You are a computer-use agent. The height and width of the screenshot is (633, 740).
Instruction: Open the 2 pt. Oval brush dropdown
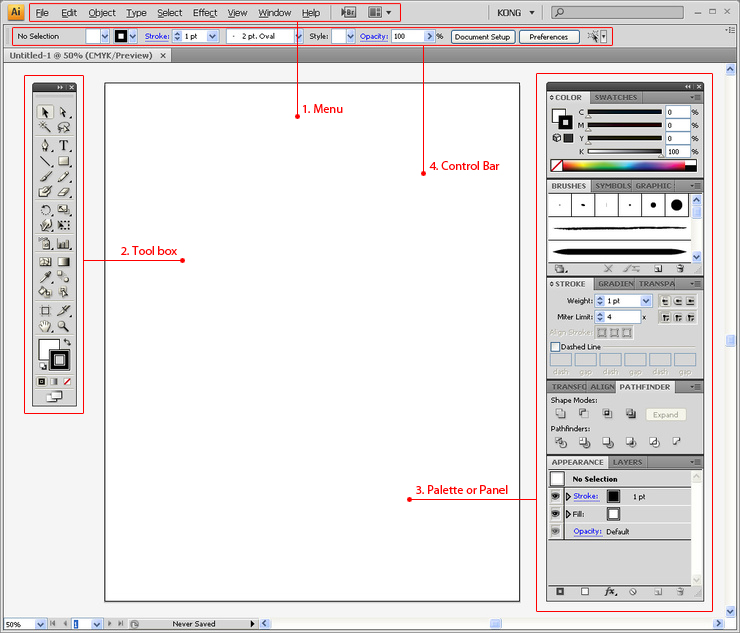pos(298,36)
